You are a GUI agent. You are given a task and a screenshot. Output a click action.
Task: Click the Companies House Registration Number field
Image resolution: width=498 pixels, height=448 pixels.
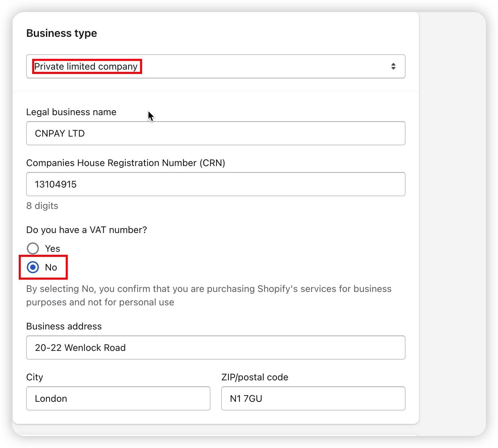[x=215, y=184]
